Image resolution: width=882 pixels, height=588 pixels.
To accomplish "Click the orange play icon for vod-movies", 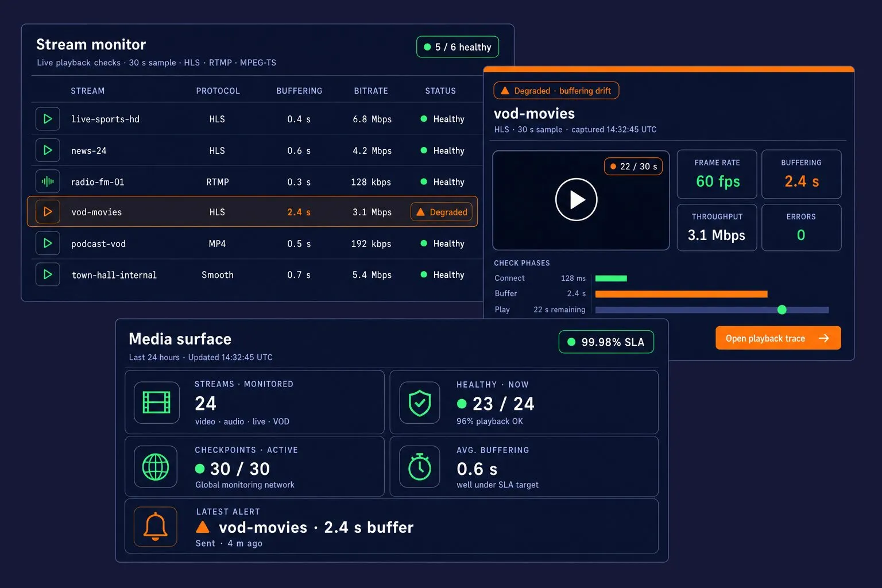I will pos(48,212).
